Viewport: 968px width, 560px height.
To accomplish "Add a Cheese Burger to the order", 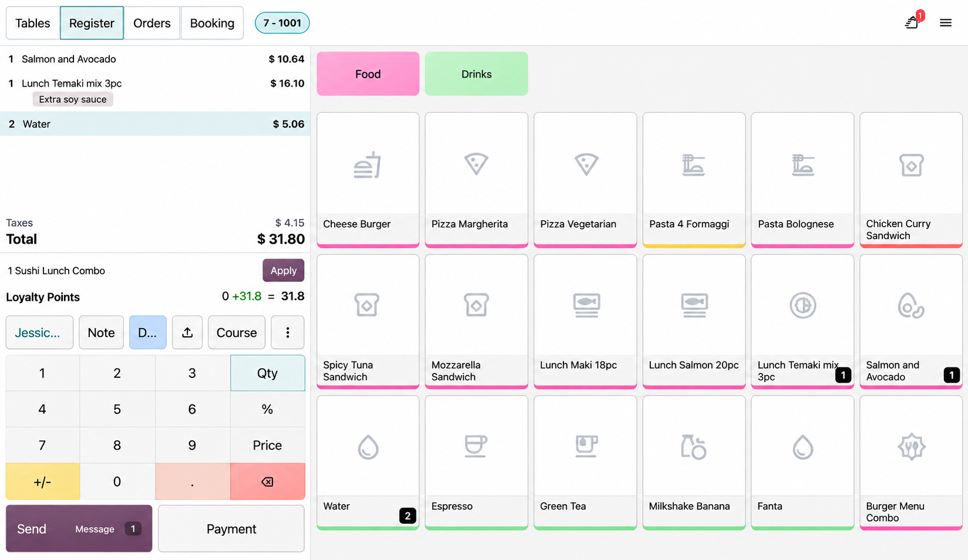I will [368, 180].
